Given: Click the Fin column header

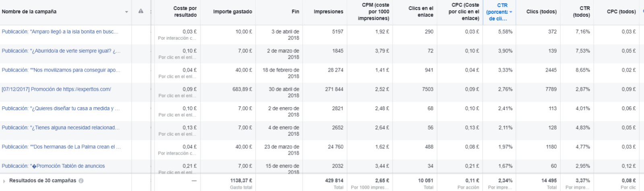Looking at the screenshot, I should (x=295, y=12).
